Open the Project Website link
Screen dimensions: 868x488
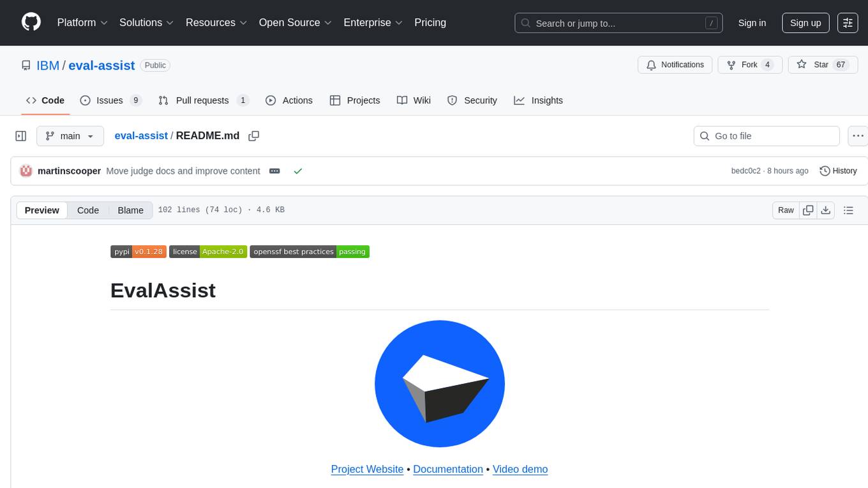point(367,469)
